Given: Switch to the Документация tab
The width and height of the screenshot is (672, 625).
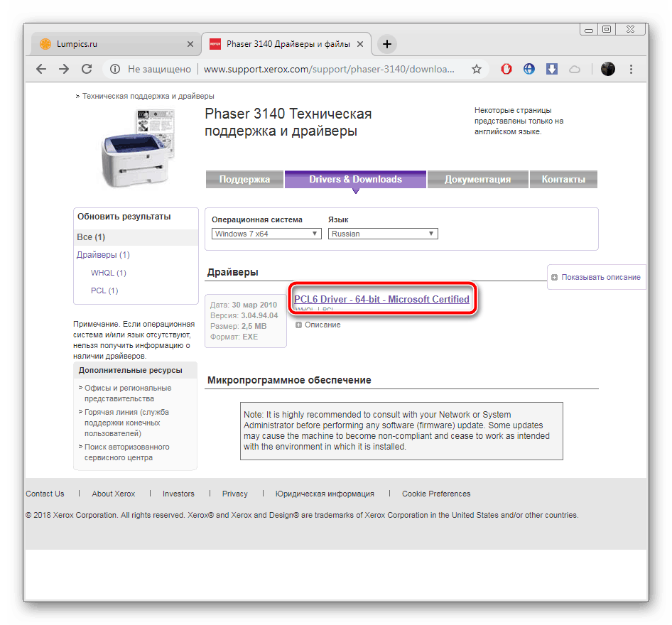Looking at the screenshot, I should pos(477,180).
